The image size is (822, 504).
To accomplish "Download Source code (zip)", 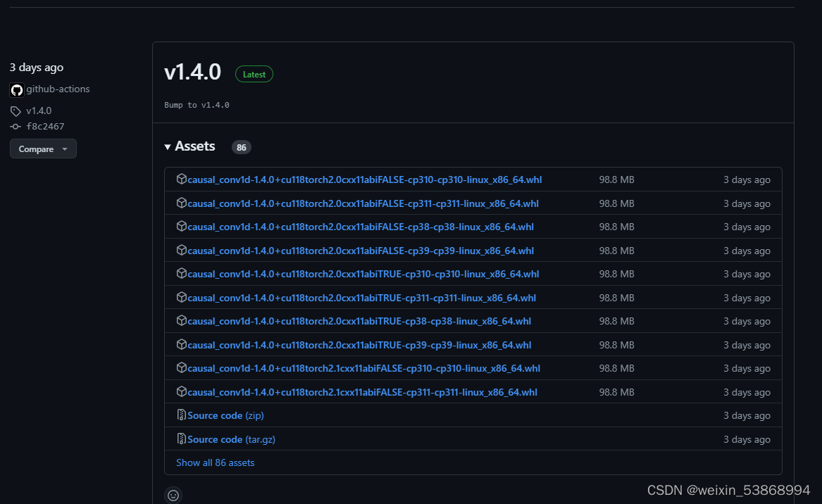I will (225, 415).
